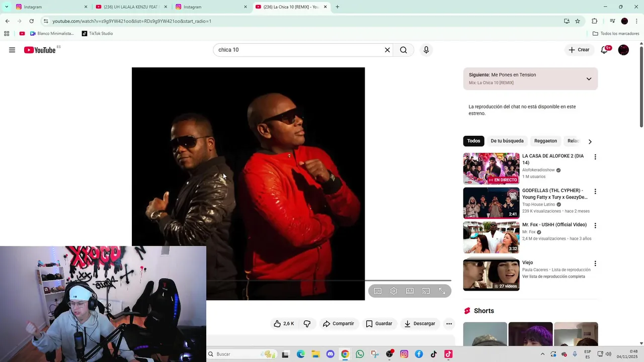644x362 pixels.
Task: Open the YouTube hamburger guide menu
Action: (12, 50)
